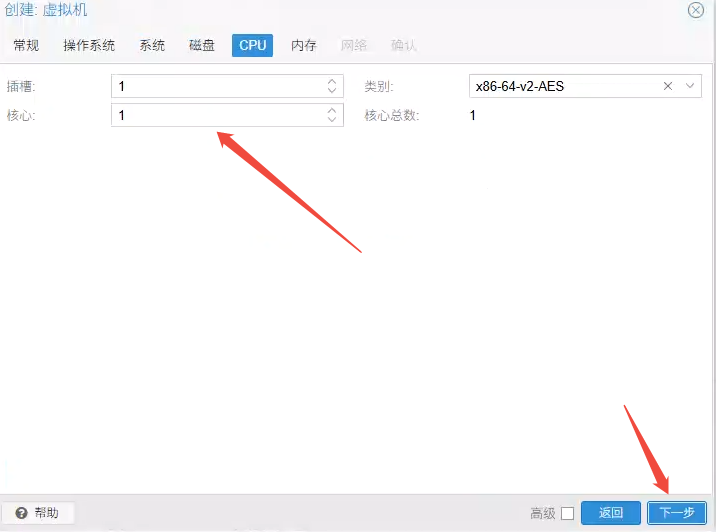Open the 操作系统 tab

click(x=89, y=45)
